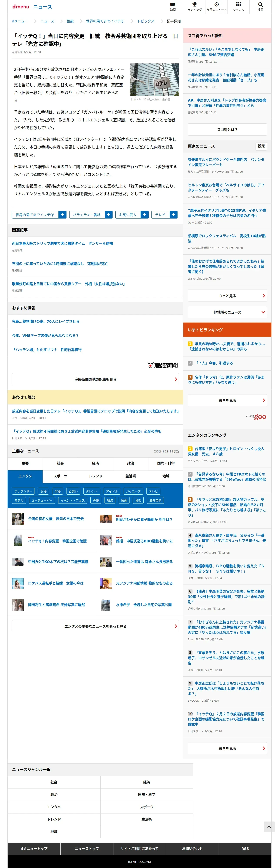279x868 pixels.
Task: Select the 国際・科学 news tab
Action: [166, 464]
